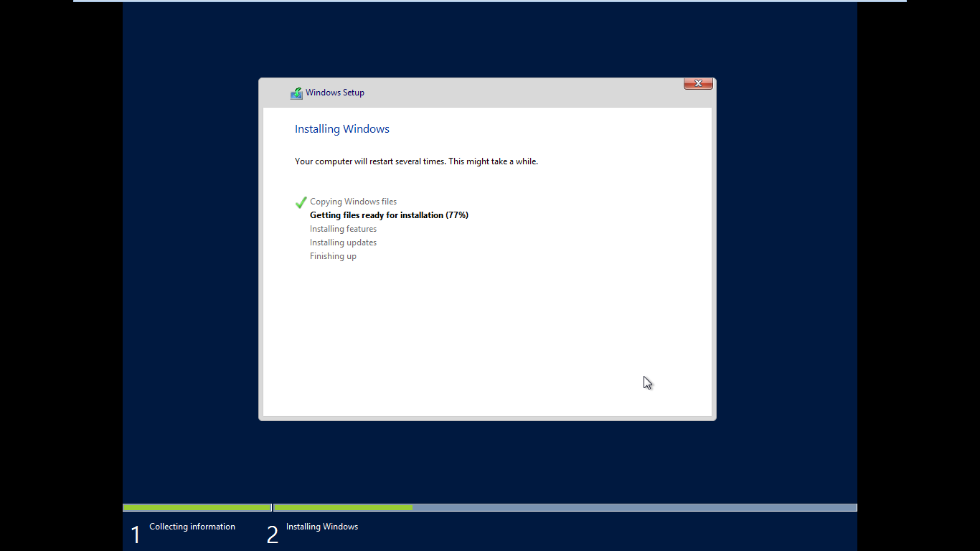Click the Installing updates step entry

pyautogui.click(x=343, y=242)
